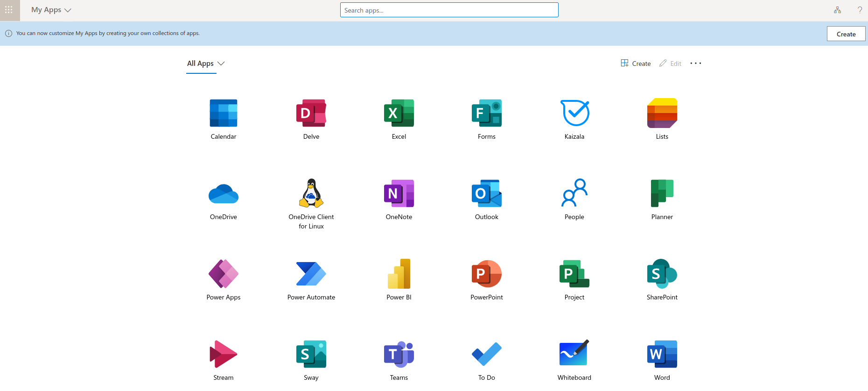The image size is (868, 391).
Task: Open the Delve app
Action: click(x=311, y=113)
